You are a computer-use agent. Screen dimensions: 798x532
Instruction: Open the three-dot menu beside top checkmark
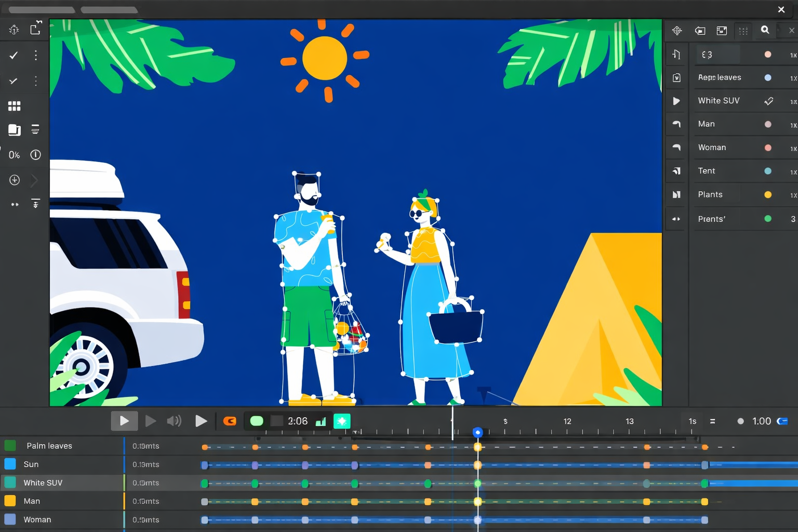pyautogui.click(x=35, y=55)
